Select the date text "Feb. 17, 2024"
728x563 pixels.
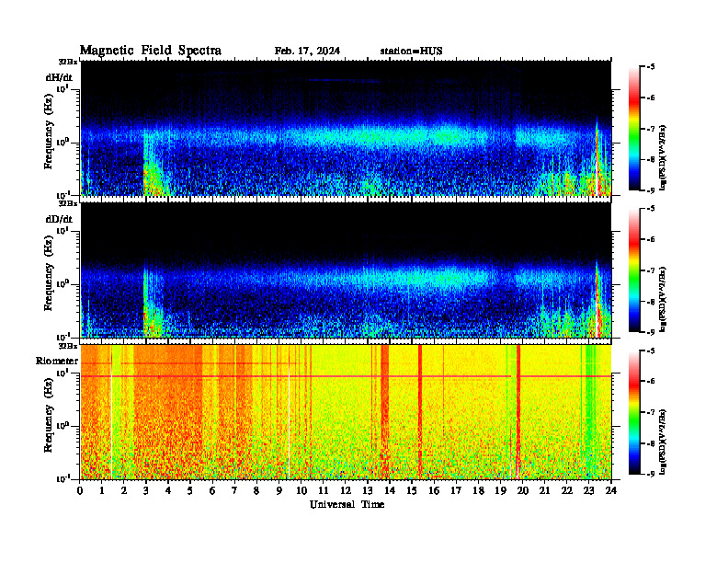point(307,52)
